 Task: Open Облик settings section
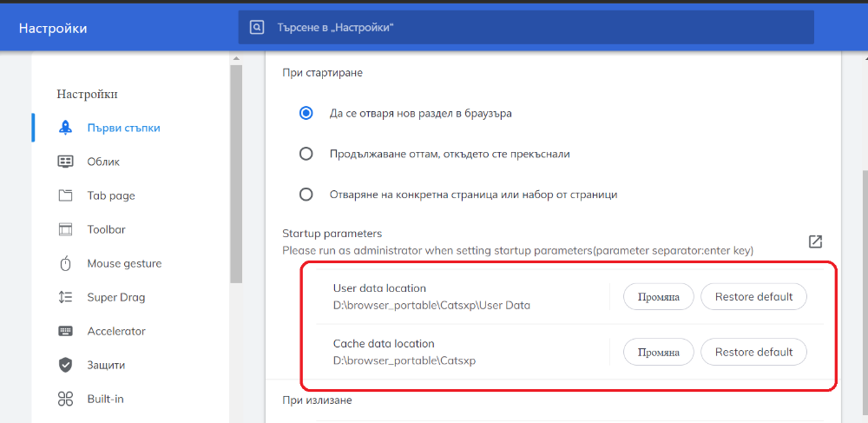(103, 162)
